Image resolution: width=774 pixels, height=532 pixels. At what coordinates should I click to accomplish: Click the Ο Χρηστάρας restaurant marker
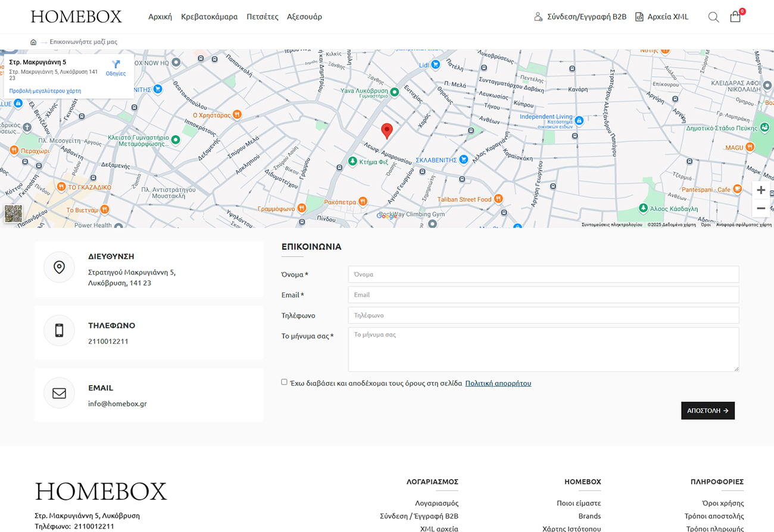pos(237,115)
